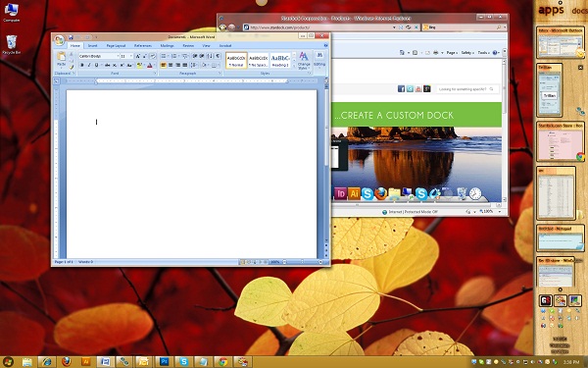
Task: Click the 'Looking for something specific?' search field
Action: [x=468, y=89]
